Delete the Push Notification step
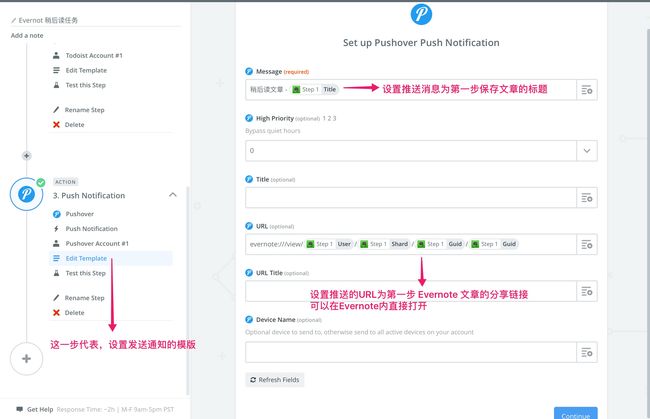This screenshot has height=419, width=650. pyautogui.click(x=69, y=313)
